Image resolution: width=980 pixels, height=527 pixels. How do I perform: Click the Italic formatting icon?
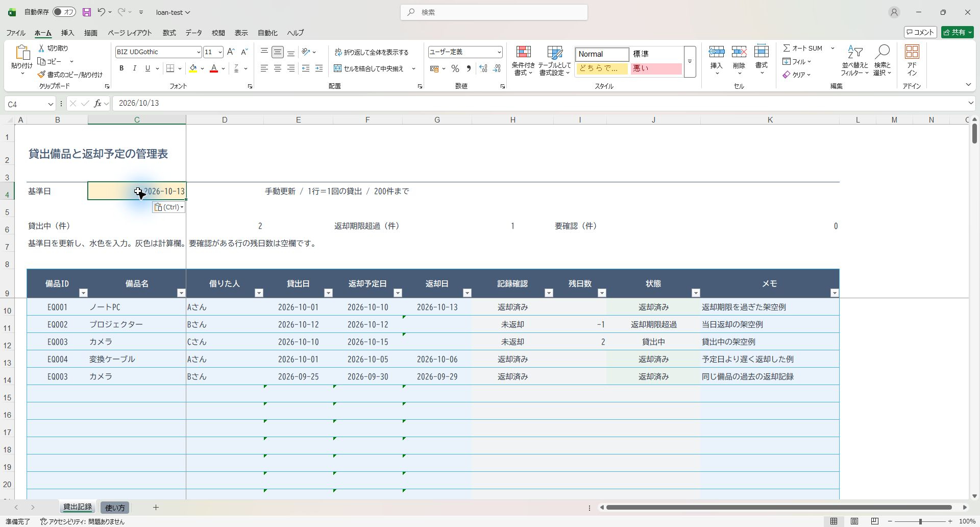(x=134, y=68)
